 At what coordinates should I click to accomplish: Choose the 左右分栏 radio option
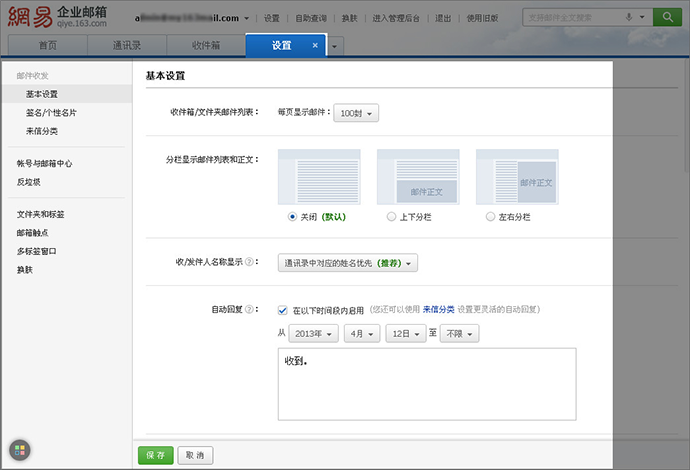pos(489,216)
